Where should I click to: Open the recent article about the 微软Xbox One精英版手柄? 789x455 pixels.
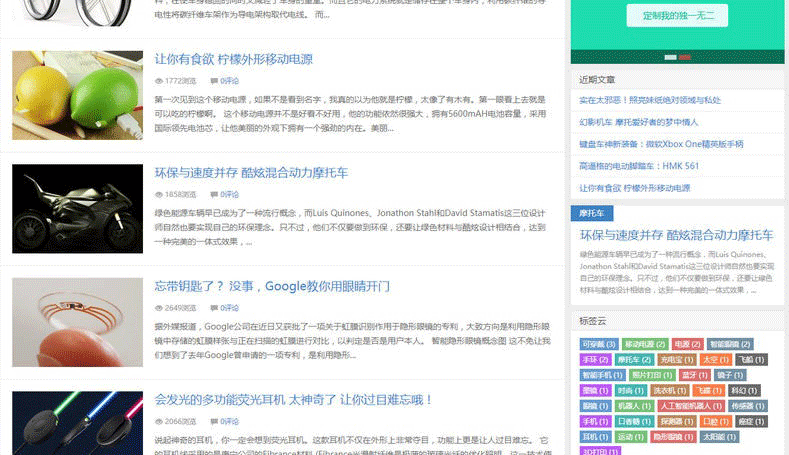pyautogui.click(x=661, y=144)
